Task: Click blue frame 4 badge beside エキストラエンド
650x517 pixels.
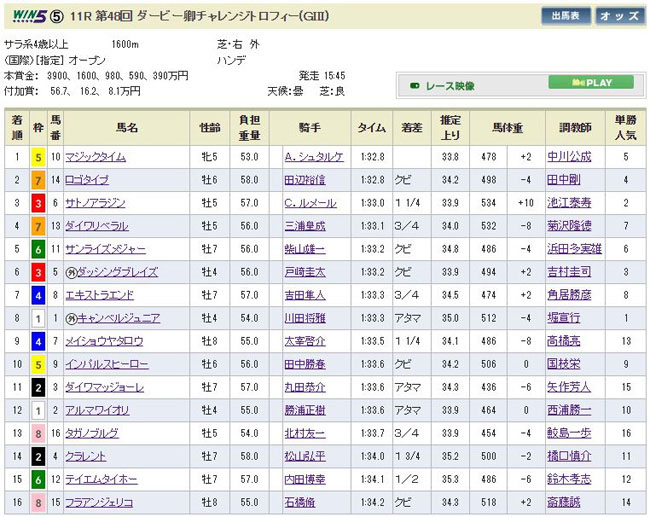Action: [38, 294]
